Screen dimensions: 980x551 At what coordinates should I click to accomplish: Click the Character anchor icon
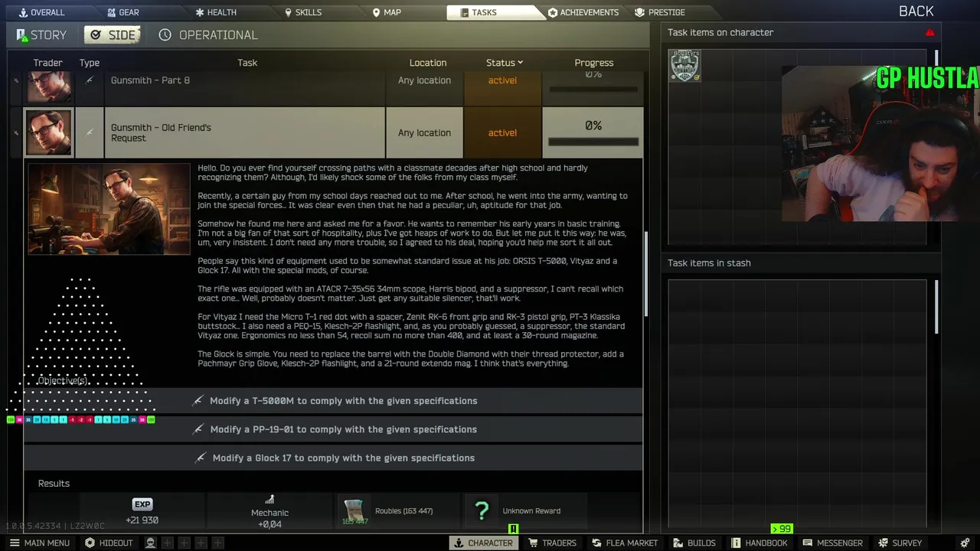(x=459, y=543)
